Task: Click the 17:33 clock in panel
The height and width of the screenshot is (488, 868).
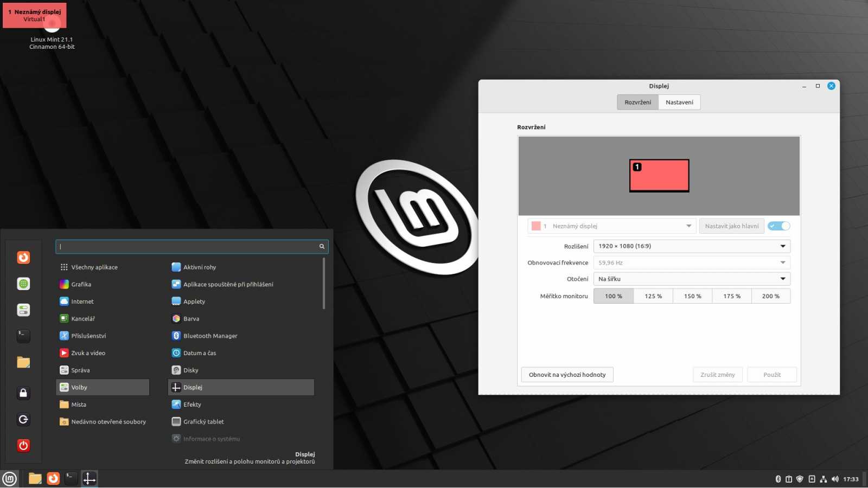Action: tap(851, 479)
